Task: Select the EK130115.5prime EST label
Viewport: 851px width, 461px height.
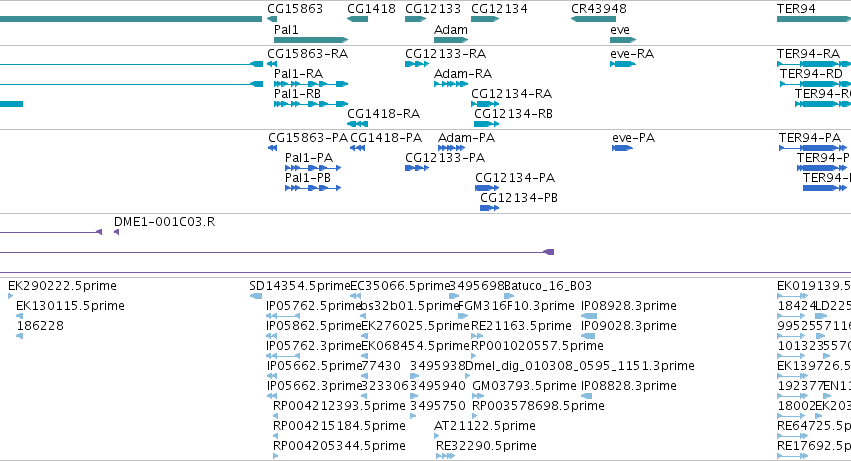Action: coord(70,306)
